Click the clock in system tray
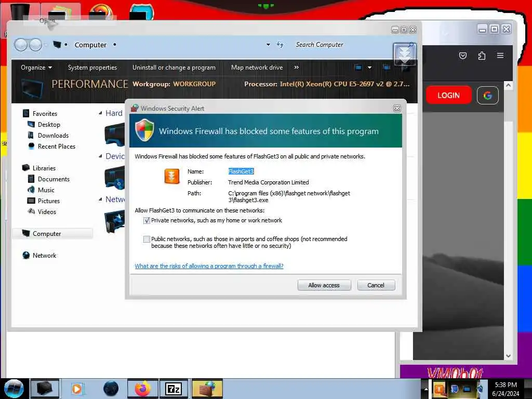This screenshot has width=532, height=399. click(506, 389)
